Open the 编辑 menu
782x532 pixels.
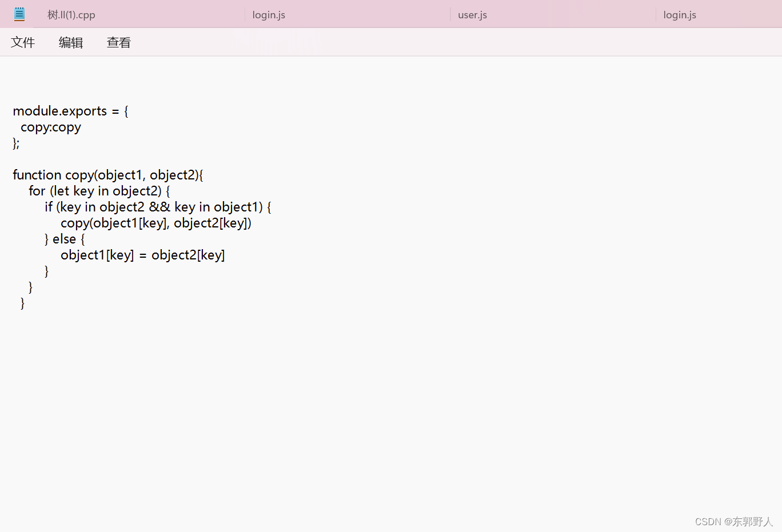(x=71, y=42)
